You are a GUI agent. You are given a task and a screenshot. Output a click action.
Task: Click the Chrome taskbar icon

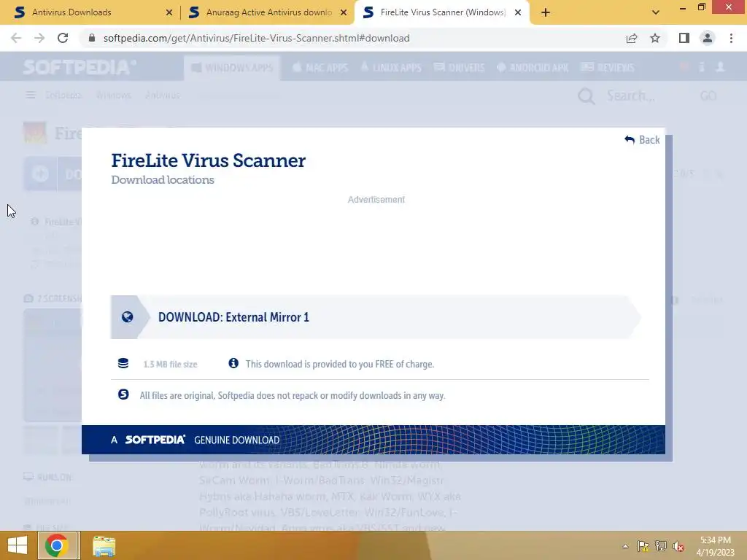click(x=57, y=545)
